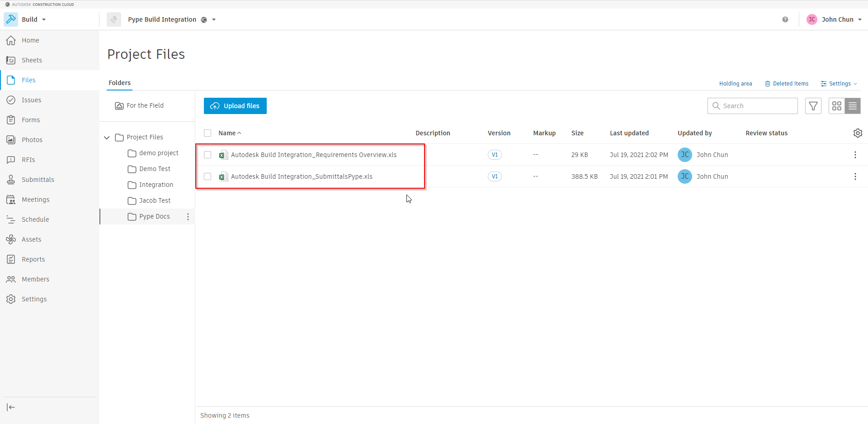Click the V1 version badge for SubmittalsPype

[x=495, y=176]
